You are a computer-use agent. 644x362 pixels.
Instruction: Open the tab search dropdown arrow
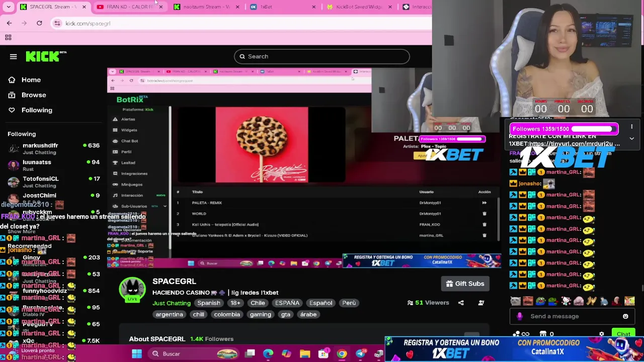click(x=9, y=7)
